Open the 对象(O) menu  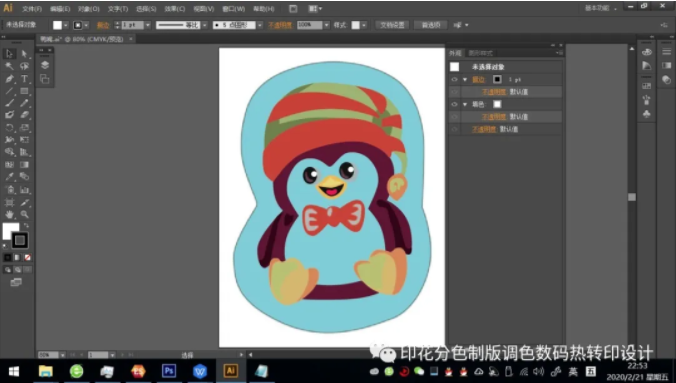89,9
